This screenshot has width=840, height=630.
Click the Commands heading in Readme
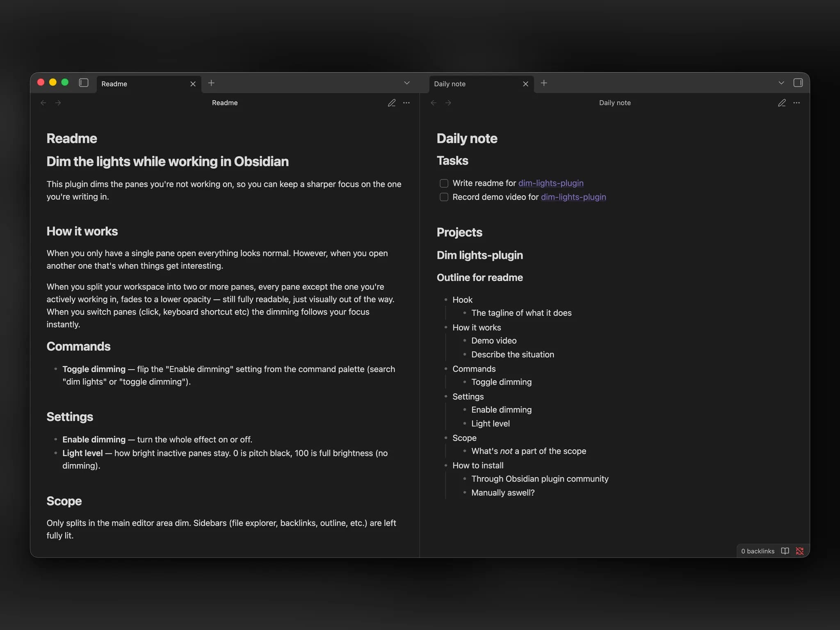click(x=78, y=346)
